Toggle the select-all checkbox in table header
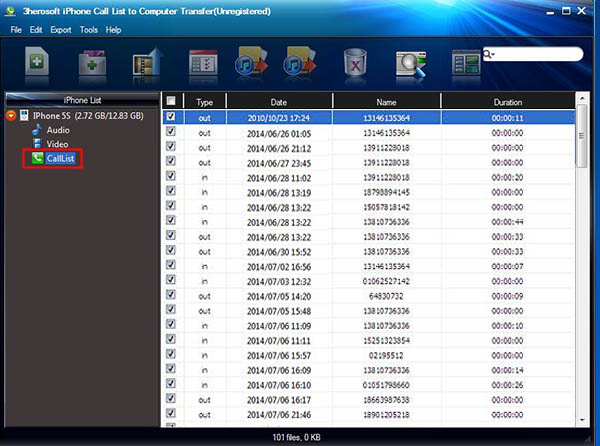The image size is (600, 446). coord(170,101)
